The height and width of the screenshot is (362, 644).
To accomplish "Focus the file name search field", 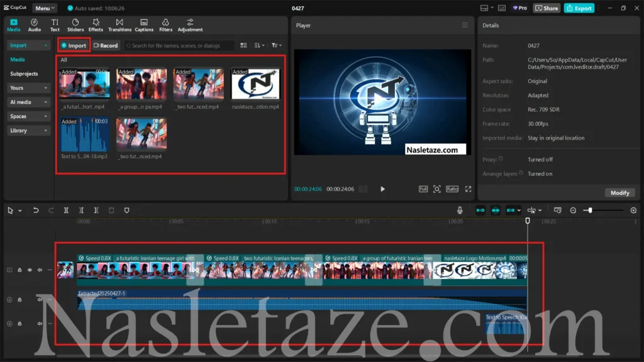I will point(179,45).
